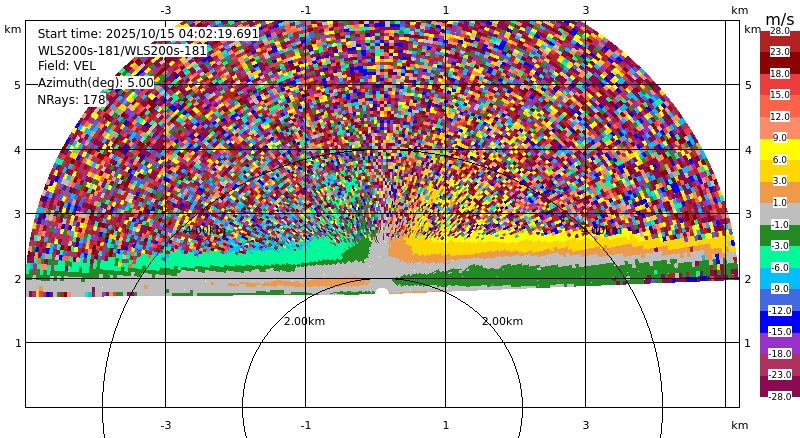Screen dimensions: 800x438
Task: Select the WLS200s-181/WLS200s-181 instrument label
Action: [122, 51]
